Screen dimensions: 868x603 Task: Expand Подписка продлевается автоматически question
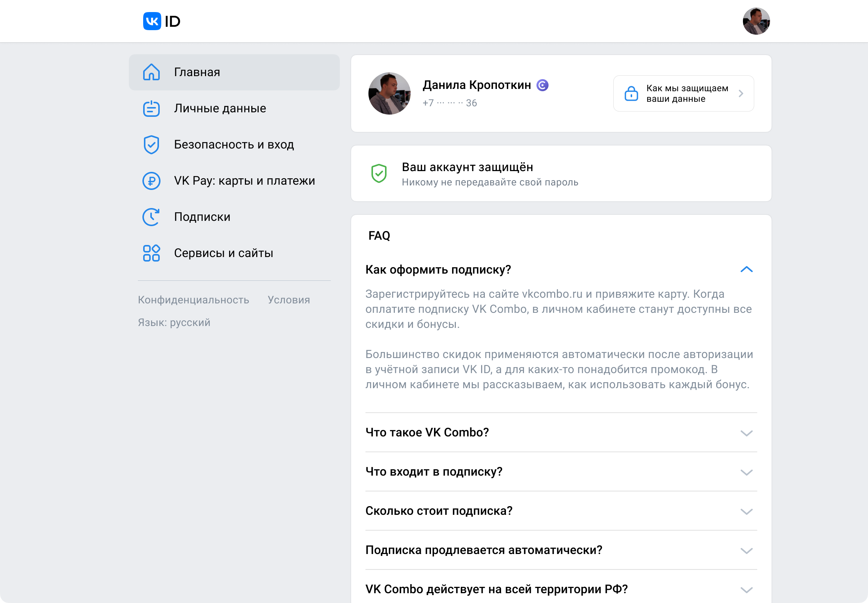pyautogui.click(x=746, y=551)
